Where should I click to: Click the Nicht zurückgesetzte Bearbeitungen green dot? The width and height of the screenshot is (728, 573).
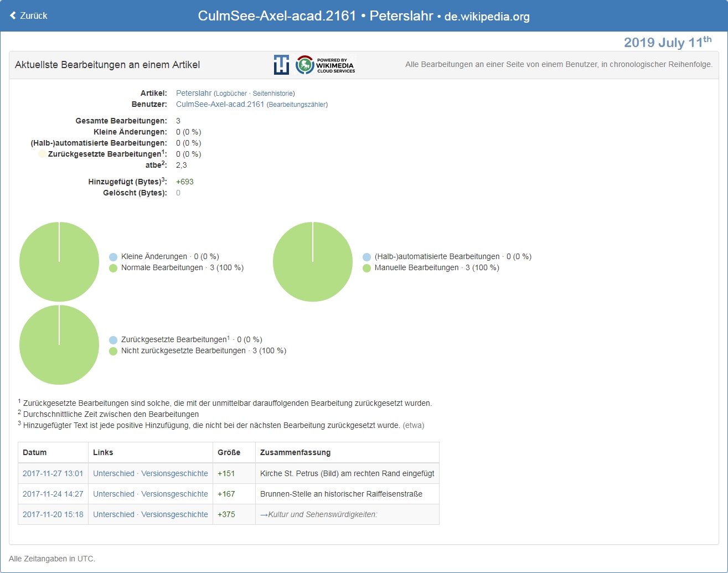pos(113,351)
